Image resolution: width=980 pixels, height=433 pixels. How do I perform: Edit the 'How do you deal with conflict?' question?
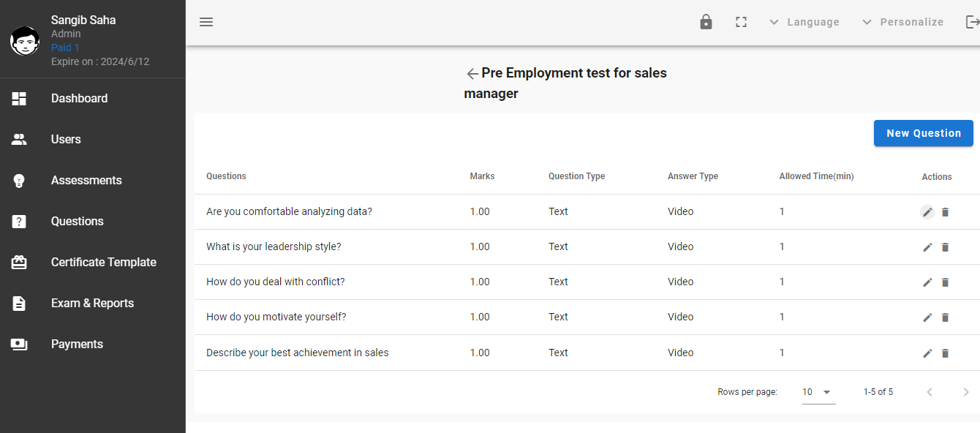click(x=927, y=282)
